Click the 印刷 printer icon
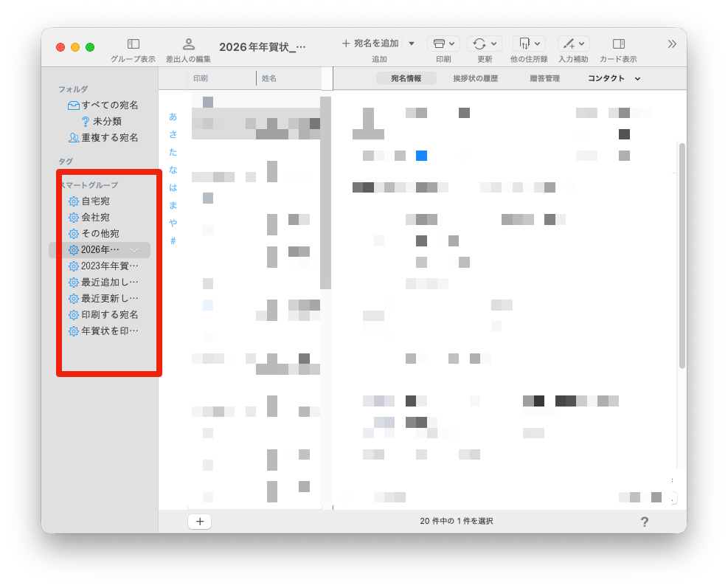728x588 pixels. pyautogui.click(x=440, y=44)
